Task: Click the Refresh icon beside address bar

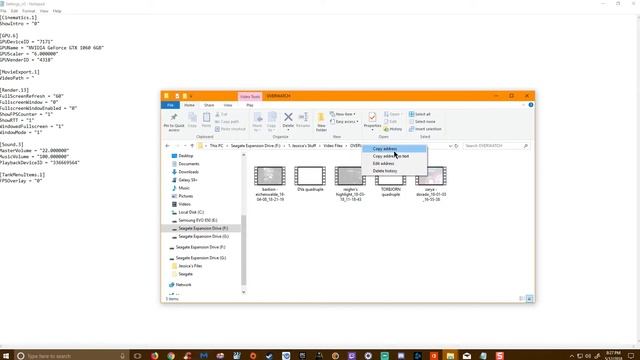Action: [x=456, y=146]
